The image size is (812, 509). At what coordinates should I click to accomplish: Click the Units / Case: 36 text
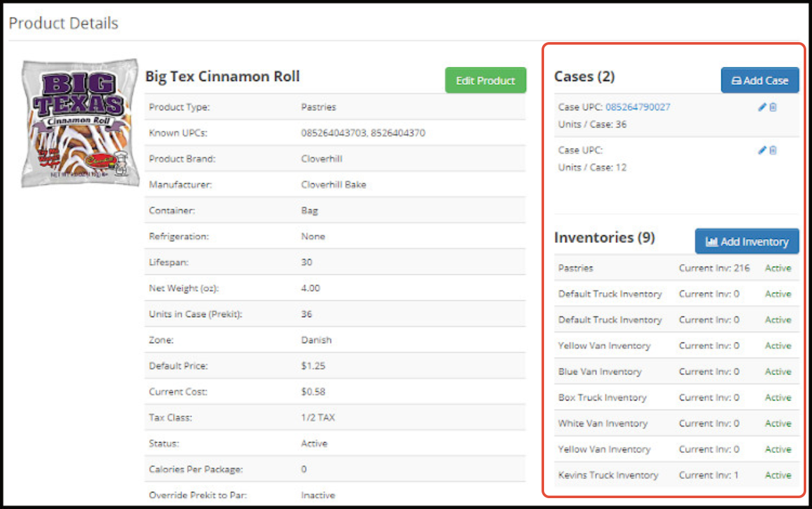click(592, 124)
